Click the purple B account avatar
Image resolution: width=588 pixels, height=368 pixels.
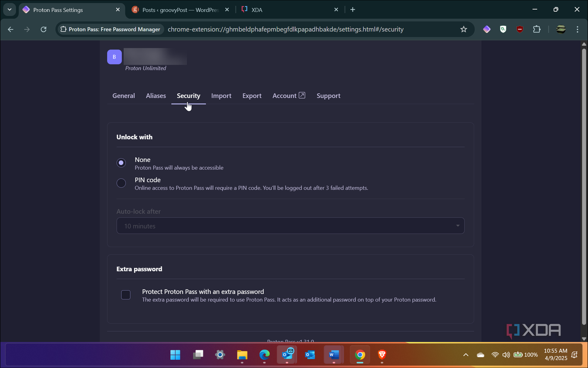115,57
